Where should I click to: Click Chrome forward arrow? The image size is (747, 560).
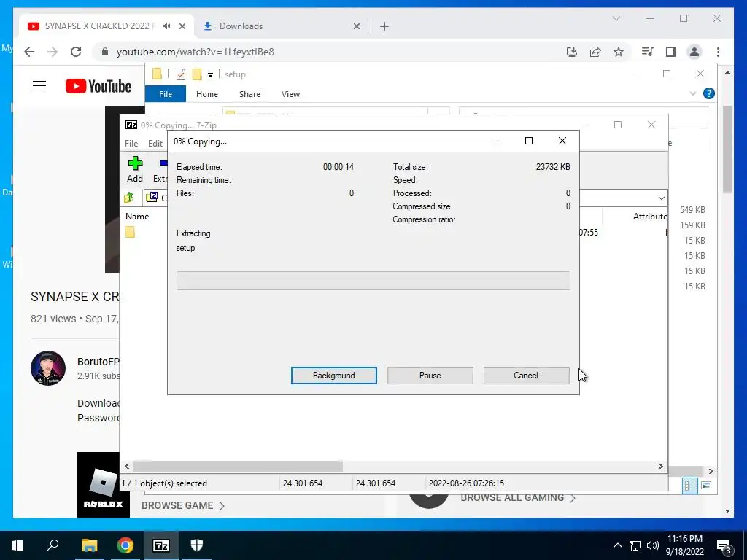(53, 52)
